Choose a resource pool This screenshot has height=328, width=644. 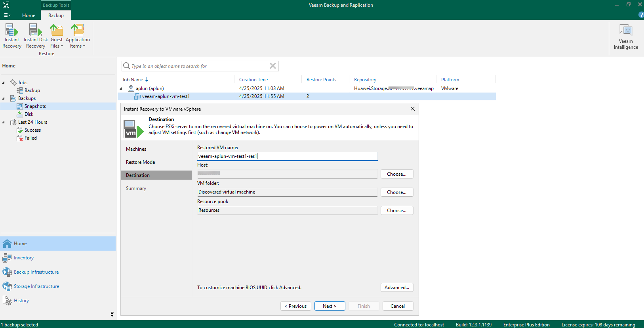pyautogui.click(x=397, y=211)
